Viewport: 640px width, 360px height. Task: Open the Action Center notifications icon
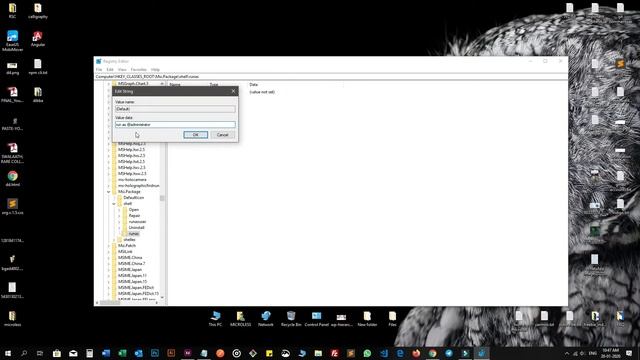click(x=629, y=353)
